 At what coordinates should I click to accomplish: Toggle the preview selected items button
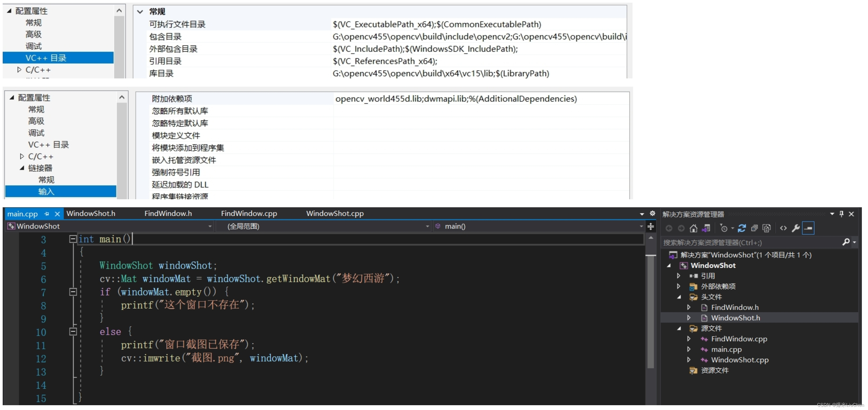pos(808,228)
